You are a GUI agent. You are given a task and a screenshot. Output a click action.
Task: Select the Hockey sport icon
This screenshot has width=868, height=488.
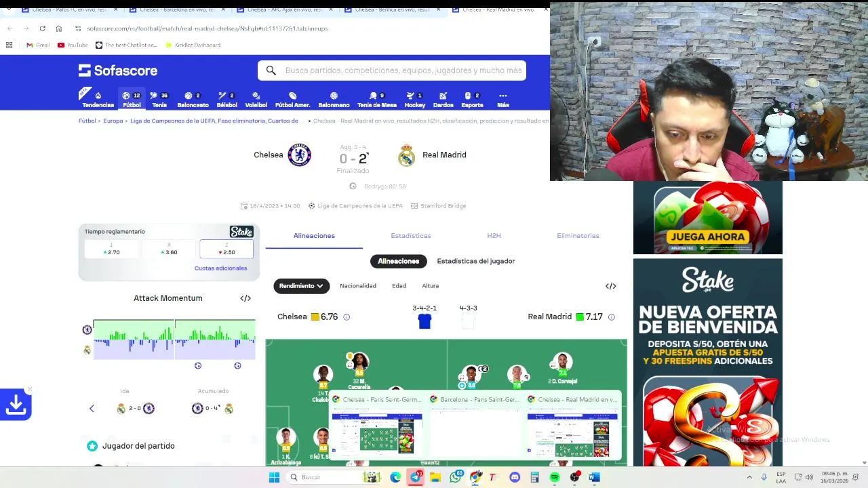tap(414, 100)
